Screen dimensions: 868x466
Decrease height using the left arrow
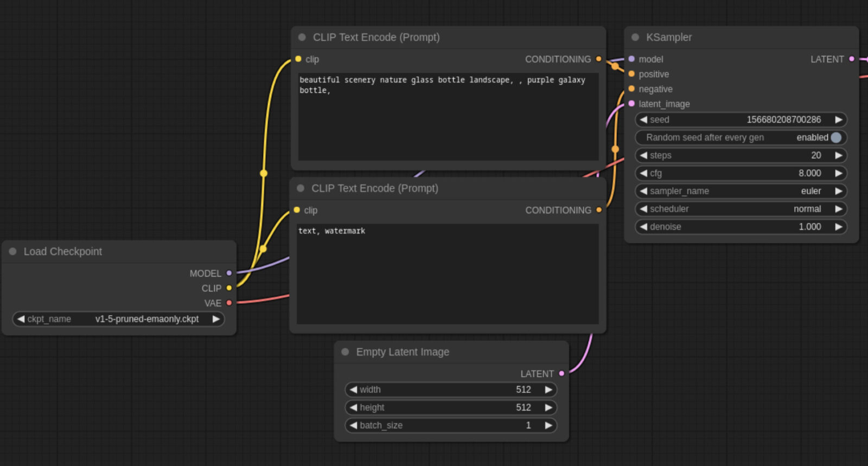coord(354,407)
